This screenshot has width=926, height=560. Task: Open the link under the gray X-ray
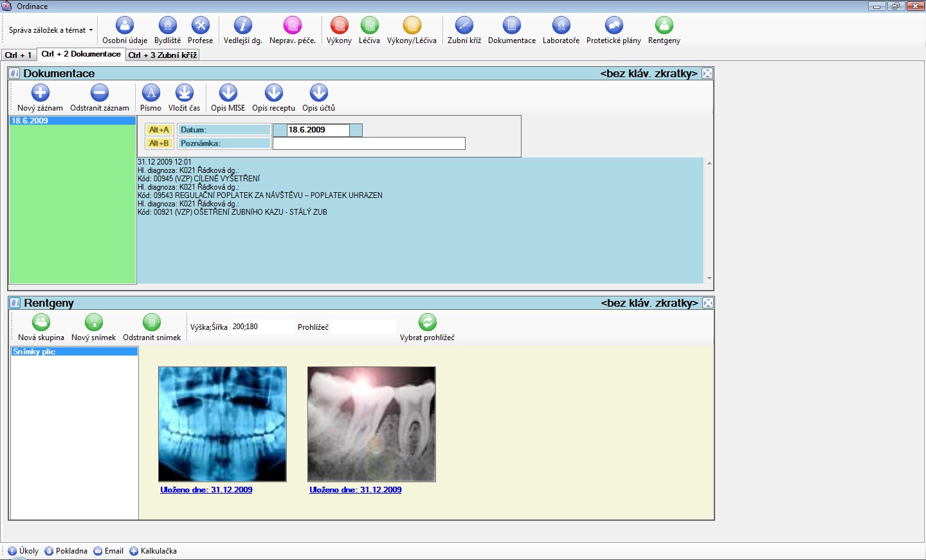(356, 490)
